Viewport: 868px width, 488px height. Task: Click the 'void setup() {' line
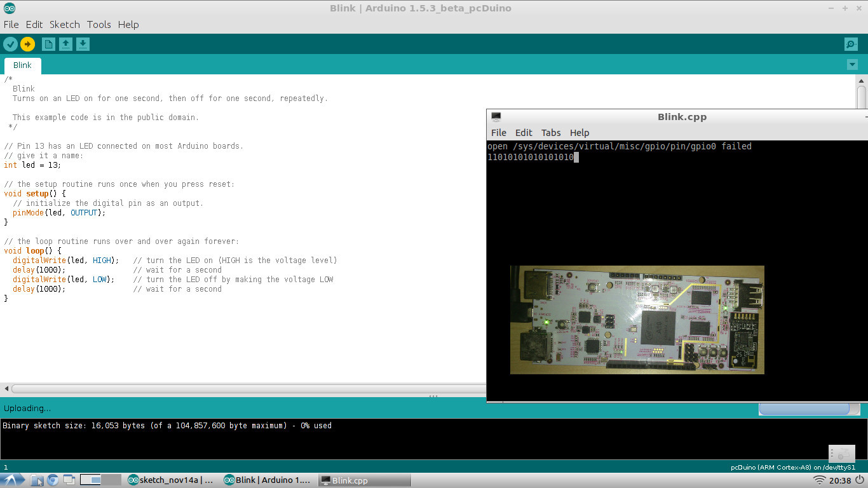35,194
